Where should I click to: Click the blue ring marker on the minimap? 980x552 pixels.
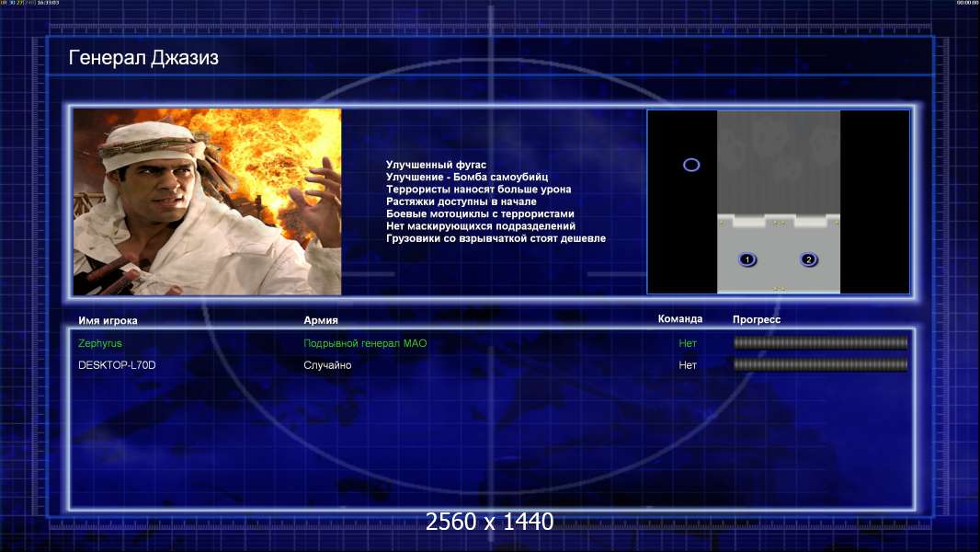tap(691, 165)
